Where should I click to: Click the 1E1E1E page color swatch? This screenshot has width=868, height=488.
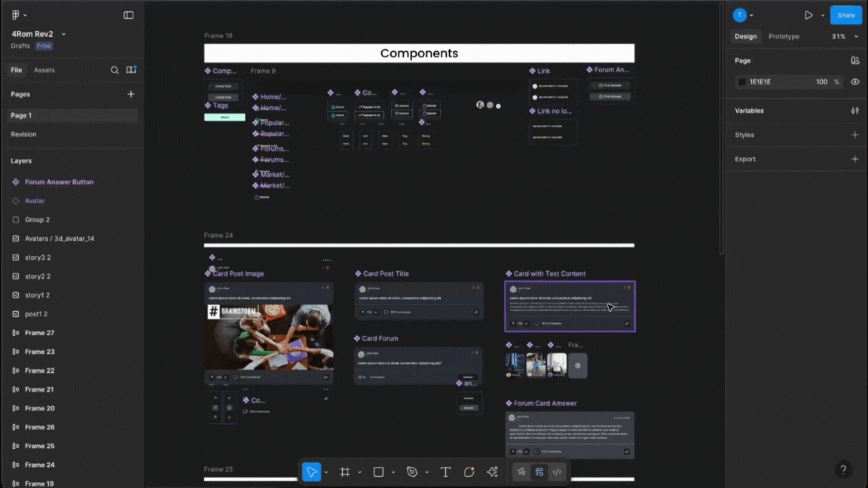tap(743, 81)
